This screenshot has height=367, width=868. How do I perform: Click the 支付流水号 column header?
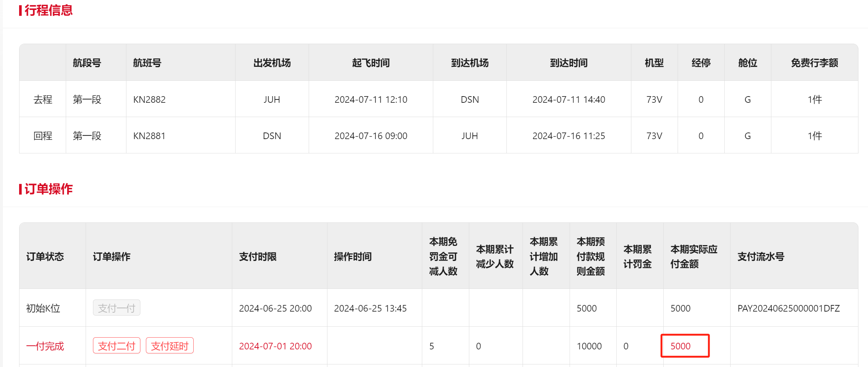click(761, 257)
